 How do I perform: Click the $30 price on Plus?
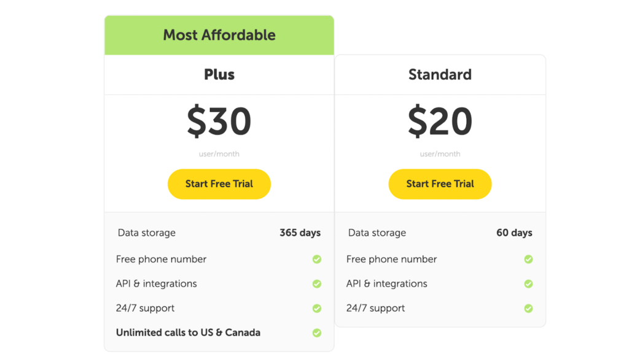[219, 122]
